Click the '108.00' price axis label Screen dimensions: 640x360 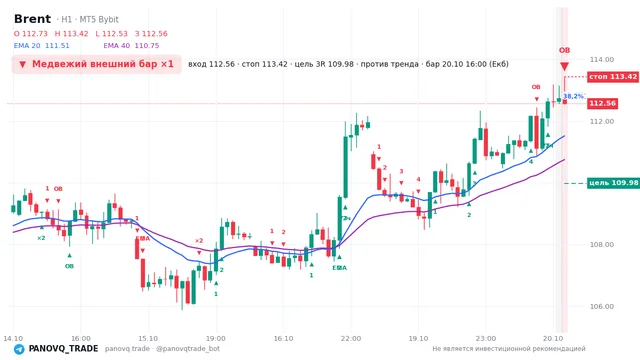click(x=602, y=244)
